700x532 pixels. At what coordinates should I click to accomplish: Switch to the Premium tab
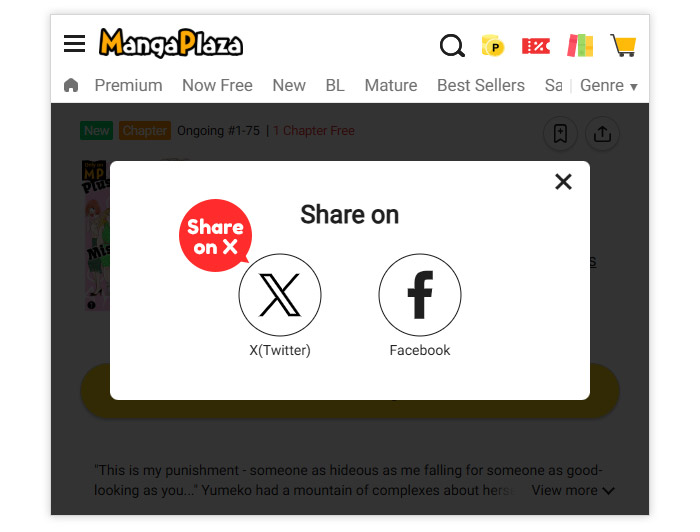coord(129,85)
